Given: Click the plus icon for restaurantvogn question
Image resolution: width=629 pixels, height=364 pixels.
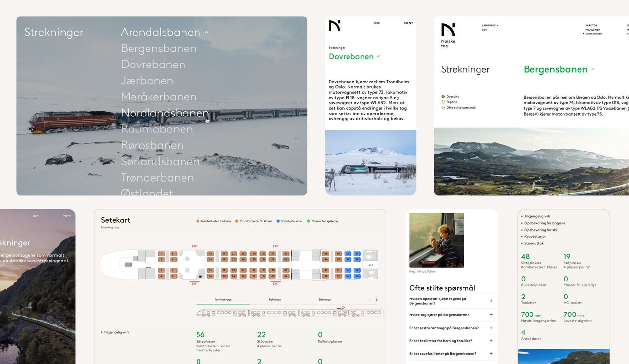Looking at the screenshot, I should (491, 328).
